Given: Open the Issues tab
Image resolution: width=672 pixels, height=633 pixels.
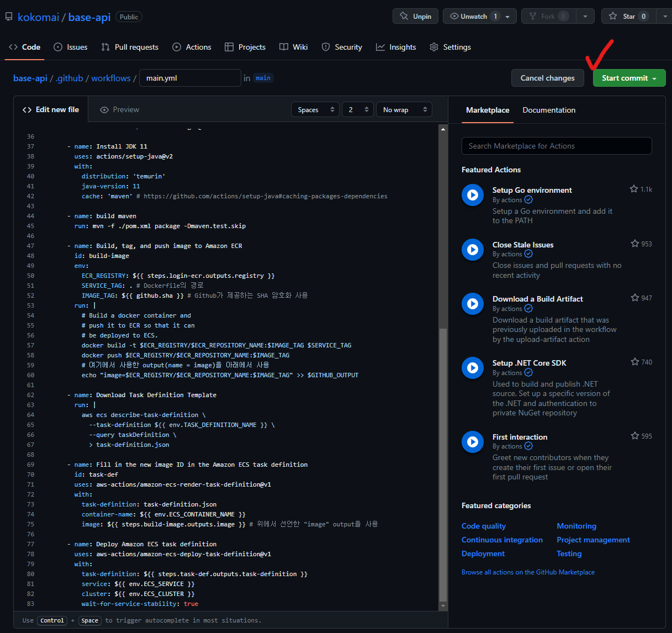Looking at the screenshot, I should coord(70,47).
